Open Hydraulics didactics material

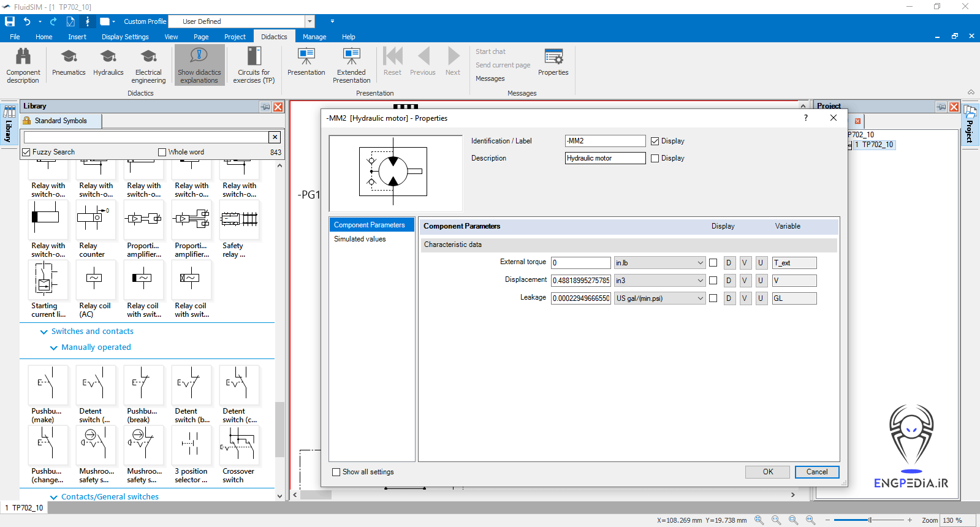click(108, 63)
